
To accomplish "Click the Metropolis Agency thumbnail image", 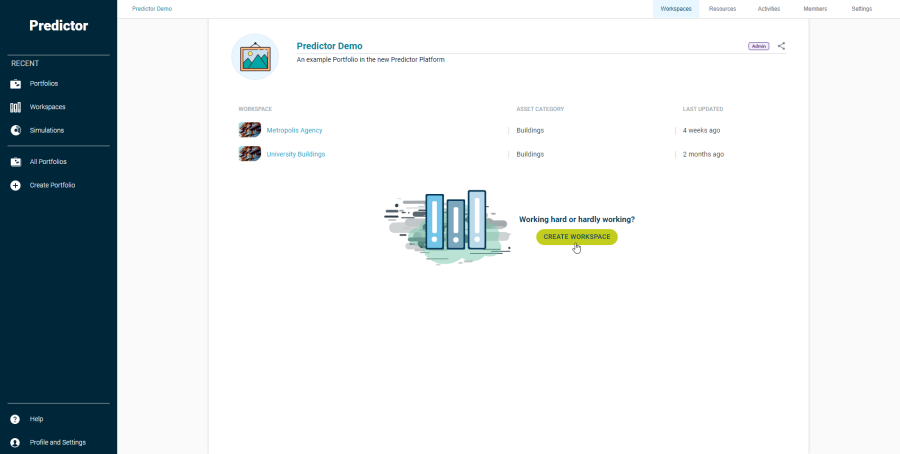I will pos(250,130).
